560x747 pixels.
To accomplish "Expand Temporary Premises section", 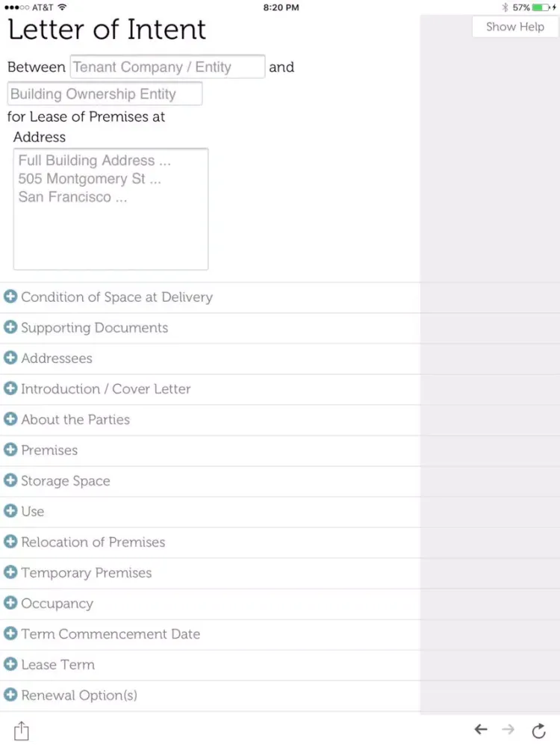I will pyautogui.click(x=210, y=573).
